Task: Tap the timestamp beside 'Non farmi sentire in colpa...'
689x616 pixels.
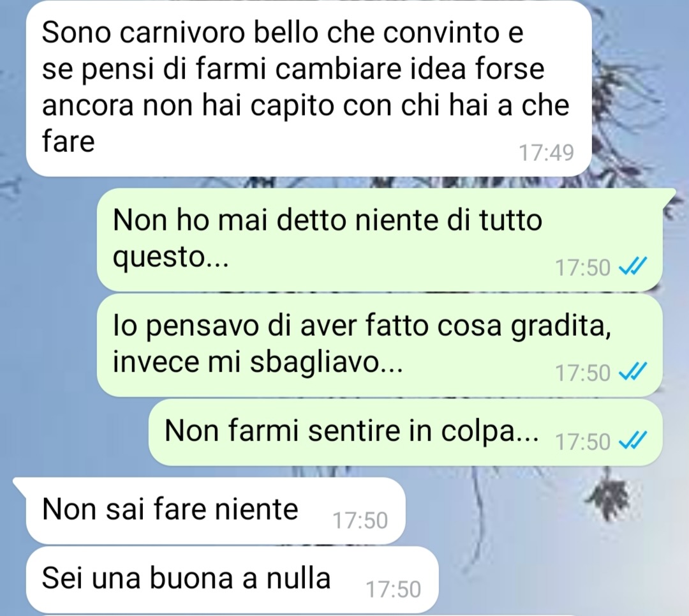Action: click(x=582, y=442)
